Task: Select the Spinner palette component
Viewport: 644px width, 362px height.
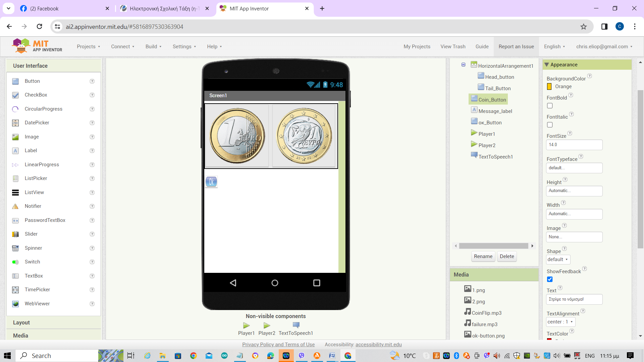Action: click(x=33, y=248)
